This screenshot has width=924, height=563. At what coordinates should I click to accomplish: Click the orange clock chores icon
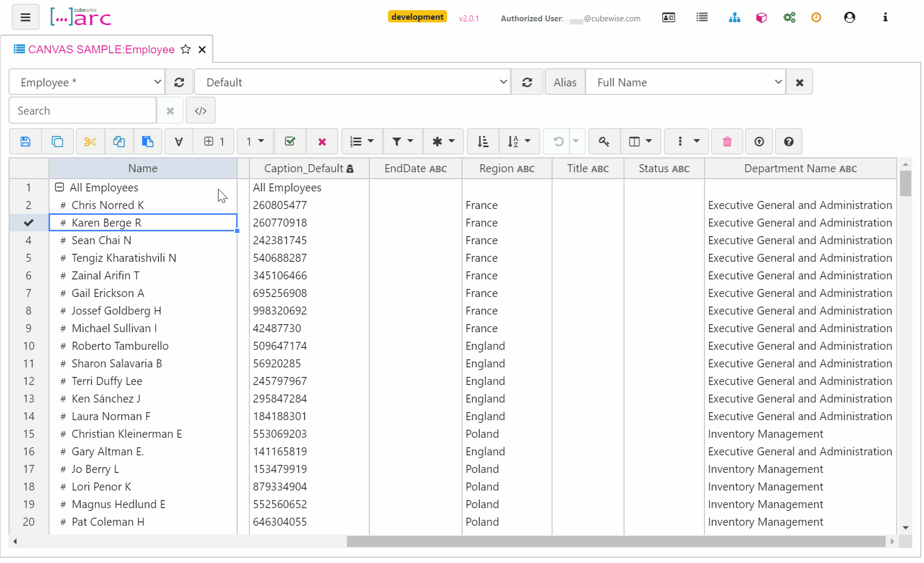tap(816, 18)
